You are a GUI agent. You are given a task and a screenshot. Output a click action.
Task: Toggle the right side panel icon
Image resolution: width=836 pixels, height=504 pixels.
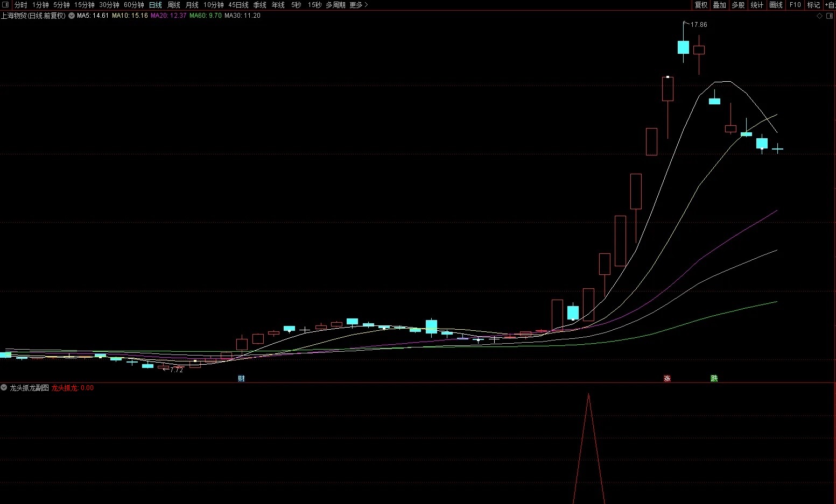[829, 16]
